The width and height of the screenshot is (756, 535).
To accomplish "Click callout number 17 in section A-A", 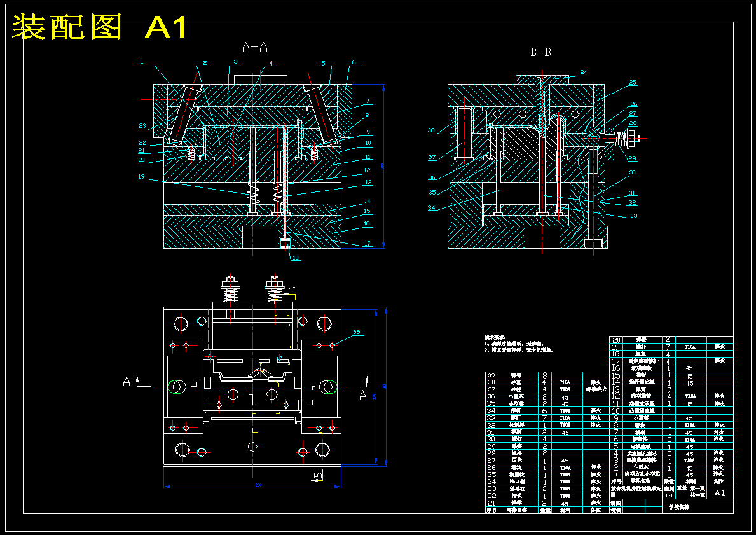I will [x=368, y=244].
